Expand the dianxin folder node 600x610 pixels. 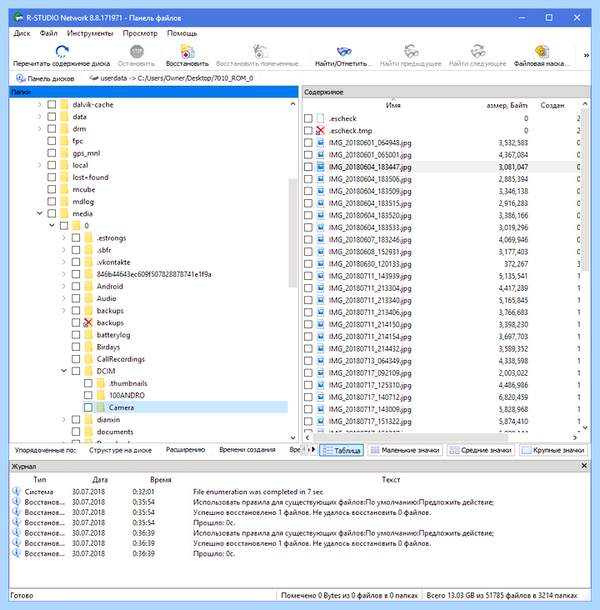64,419
